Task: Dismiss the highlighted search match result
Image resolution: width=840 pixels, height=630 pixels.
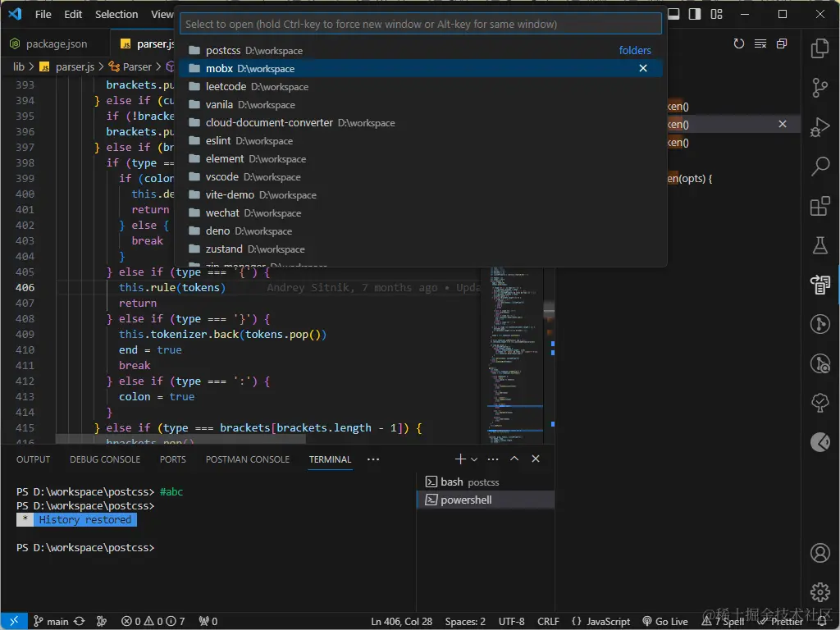Action: (782, 125)
